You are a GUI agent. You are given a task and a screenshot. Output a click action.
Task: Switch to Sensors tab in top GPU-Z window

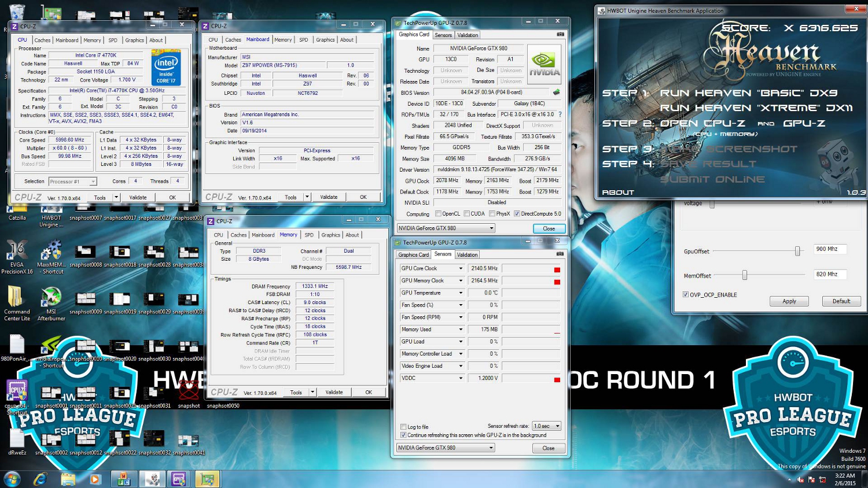(443, 35)
